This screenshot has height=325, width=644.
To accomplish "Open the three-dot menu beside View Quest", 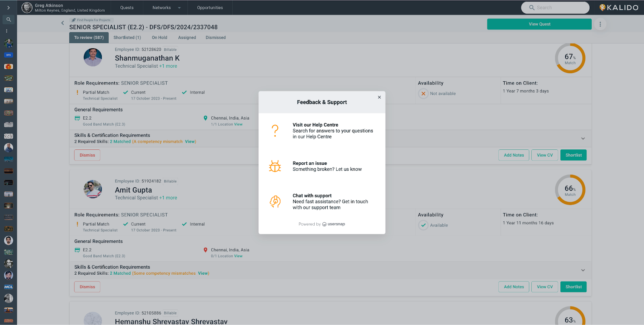I will tap(600, 24).
